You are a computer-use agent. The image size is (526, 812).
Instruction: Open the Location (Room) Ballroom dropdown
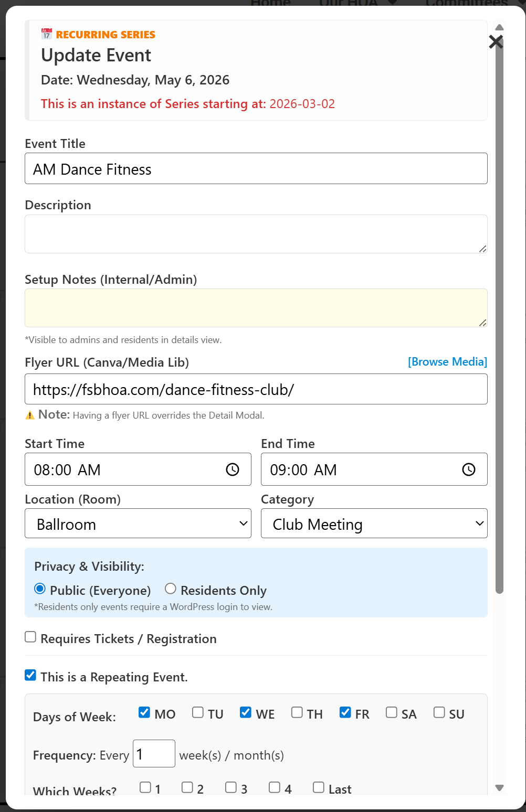pos(138,523)
